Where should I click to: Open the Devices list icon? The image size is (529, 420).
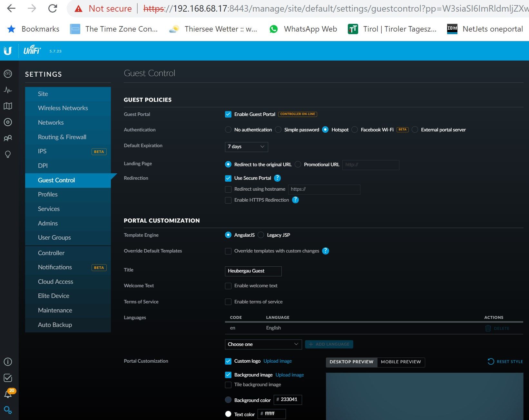(8, 122)
